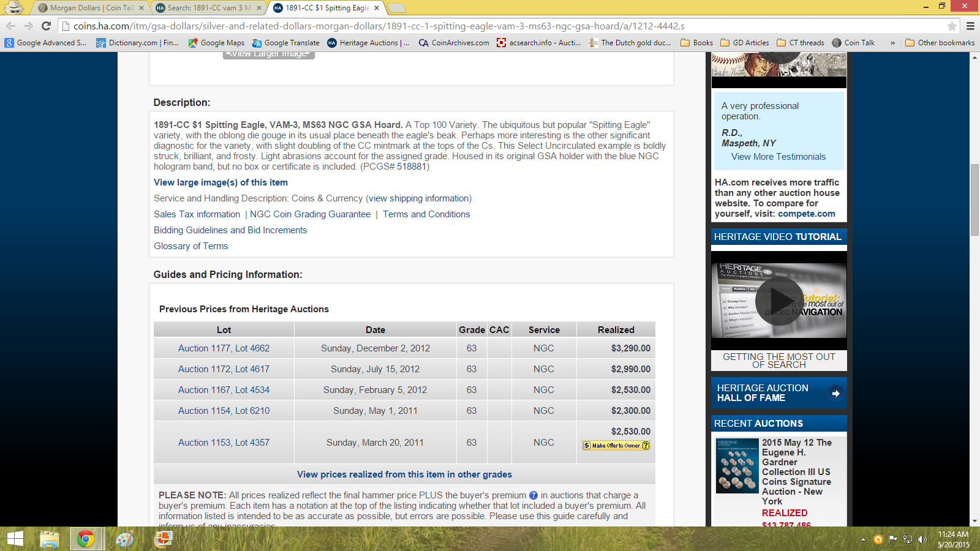
Task: Open Terms and Conditions link
Action: pos(426,214)
